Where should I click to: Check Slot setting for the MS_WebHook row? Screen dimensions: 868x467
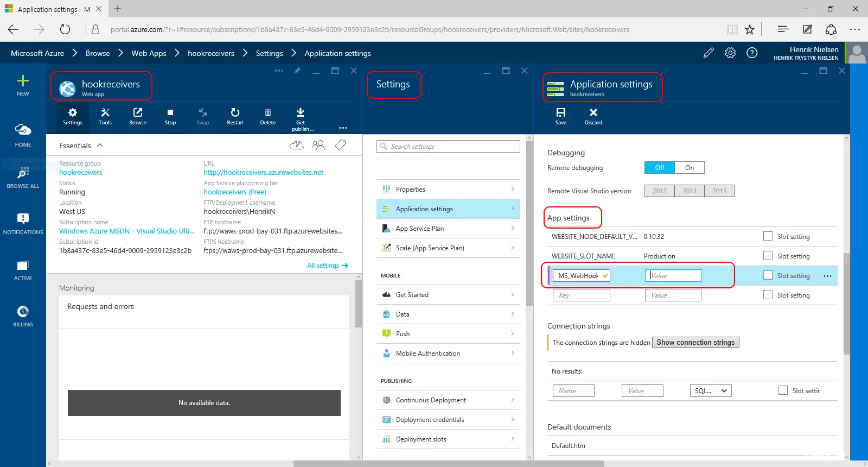(x=768, y=275)
